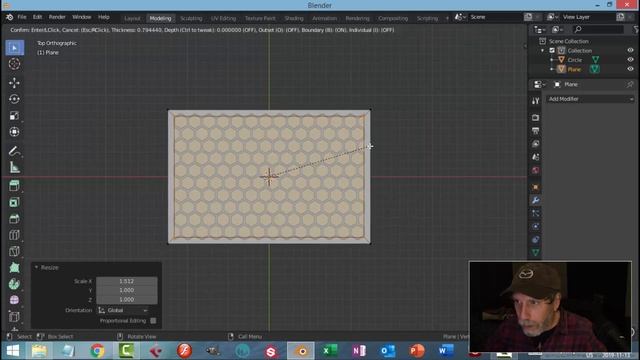The width and height of the screenshot is (640, 360).
Task: Select the Loop Cut tool
Action: (14, 235)
